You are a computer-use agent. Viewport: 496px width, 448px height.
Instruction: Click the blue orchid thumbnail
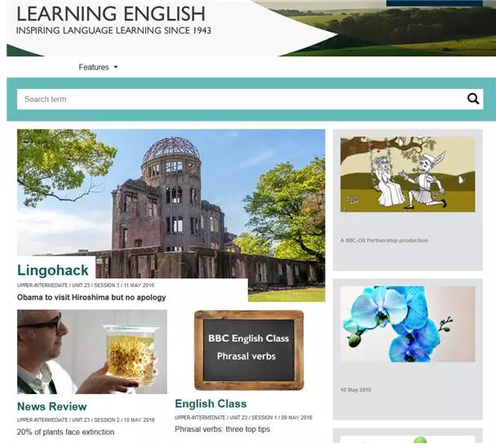408,324
